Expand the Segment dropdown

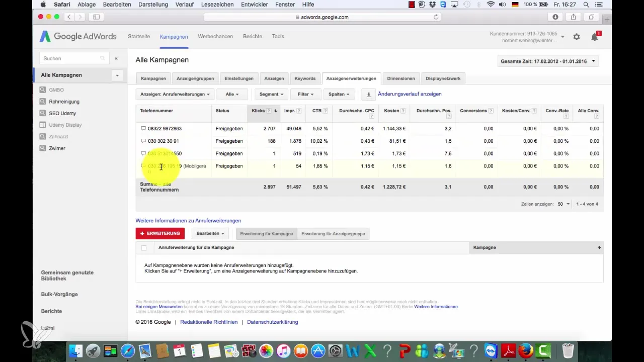pyautogui.click(x=272, y=94)
